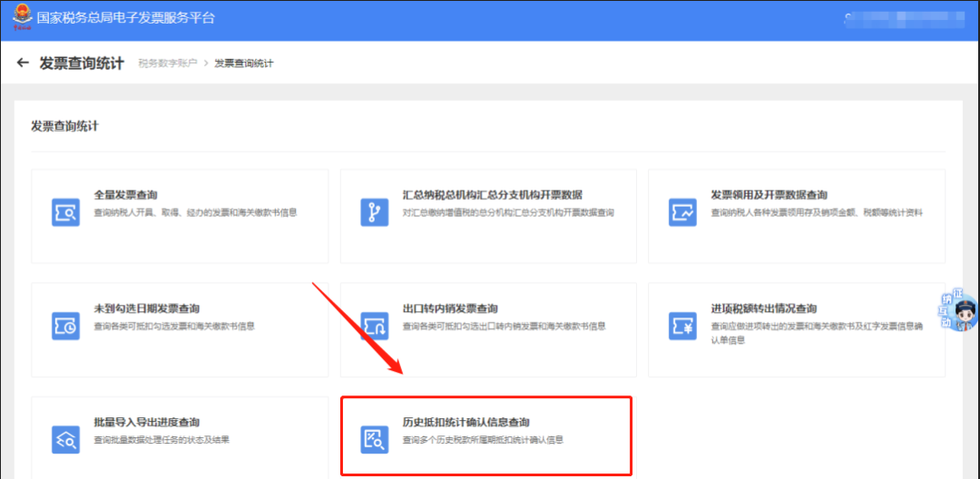Click the 批量导入导出进度查询 icon

click(x=66, y=438)
